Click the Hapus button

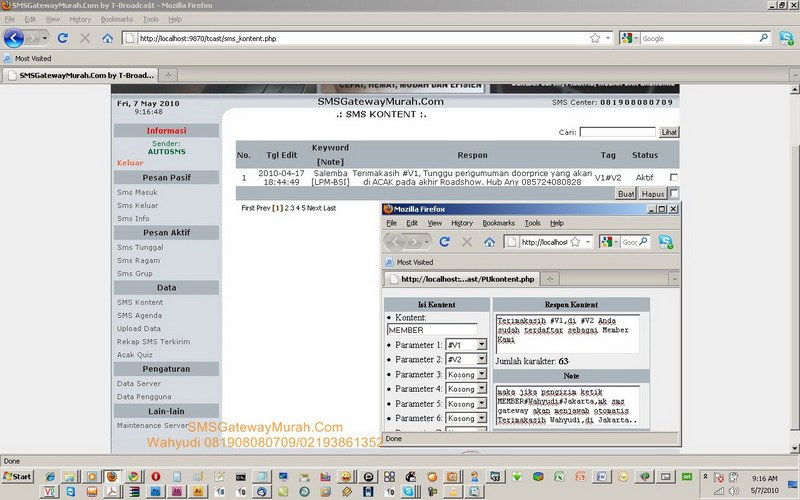653,193
